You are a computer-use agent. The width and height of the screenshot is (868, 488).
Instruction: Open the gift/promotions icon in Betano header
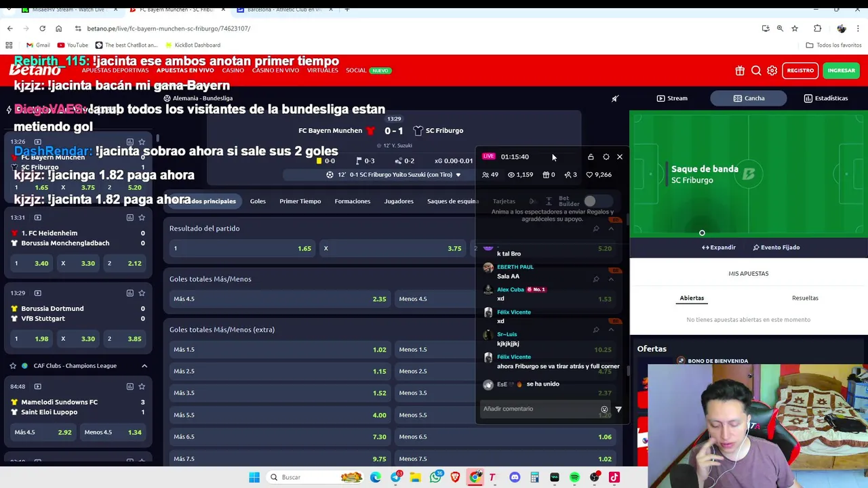(x=740, y=70)
